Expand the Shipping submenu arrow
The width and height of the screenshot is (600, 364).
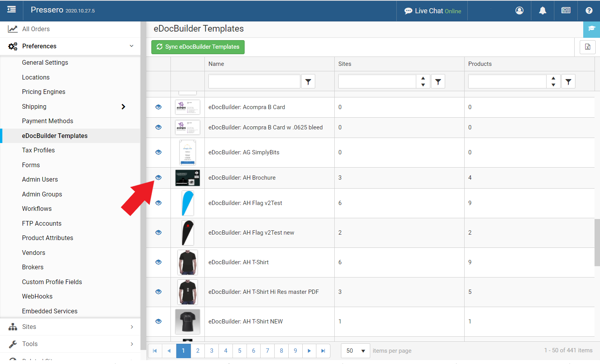(x=123, y=106)
